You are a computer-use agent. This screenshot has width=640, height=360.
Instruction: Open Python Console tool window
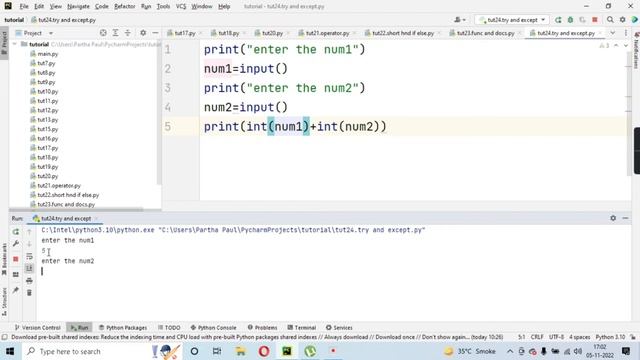pyautogui.click(x=213, y=327)
